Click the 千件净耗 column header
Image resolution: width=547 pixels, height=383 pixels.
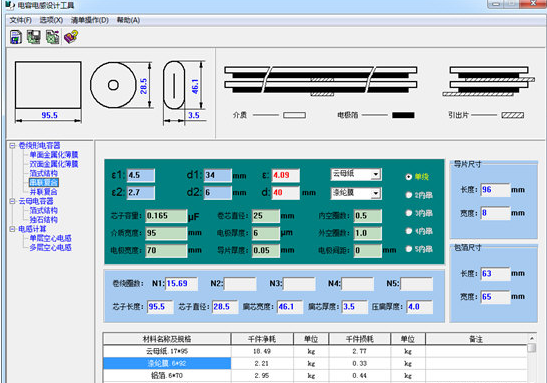[x=262, y=339]
